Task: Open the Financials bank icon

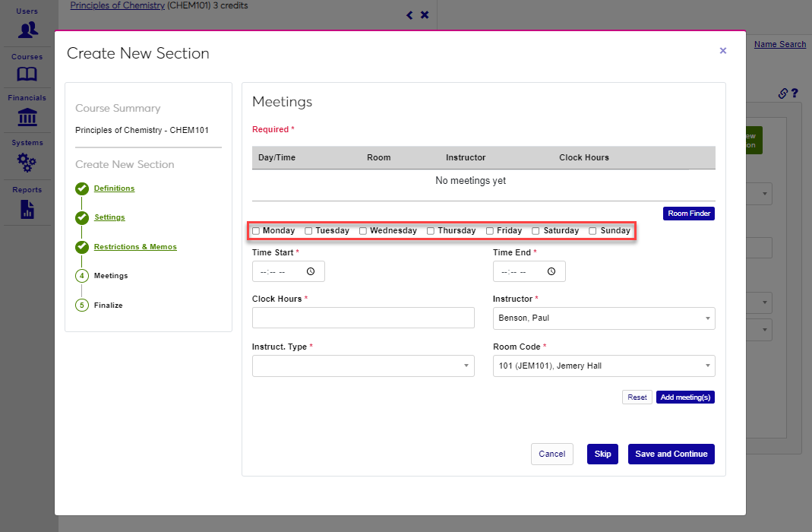Action: click(27, 118)
